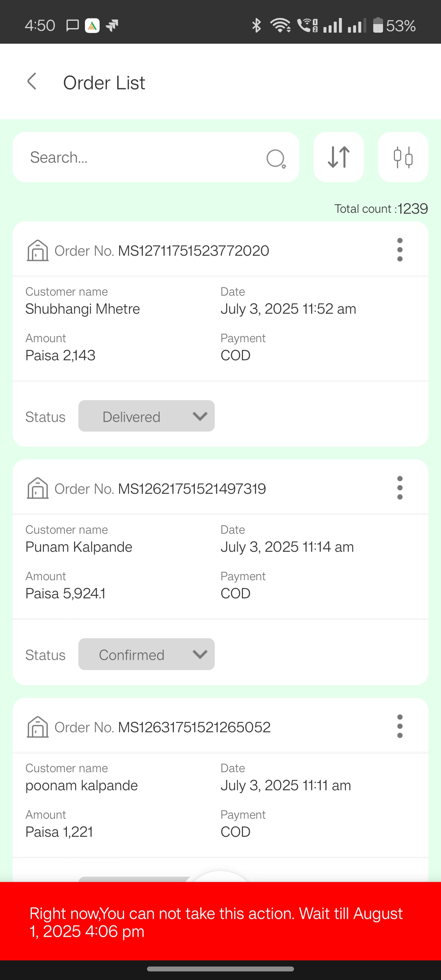
Task: Tap warehouse icon of Shubhangi Mhetre's order
Action: [x=38, y=250]
